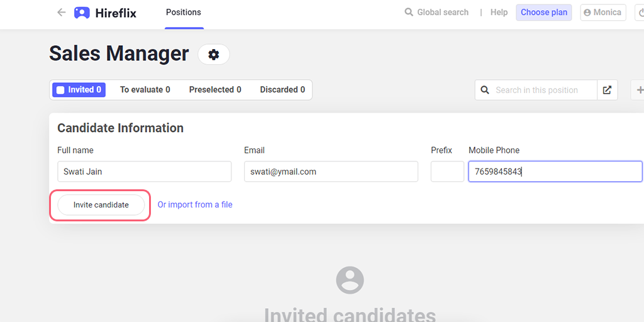The width and height of the screenshot is (644, 322).
Task: Open the Hireflix logo home
Action: click(x=105, y=13)
